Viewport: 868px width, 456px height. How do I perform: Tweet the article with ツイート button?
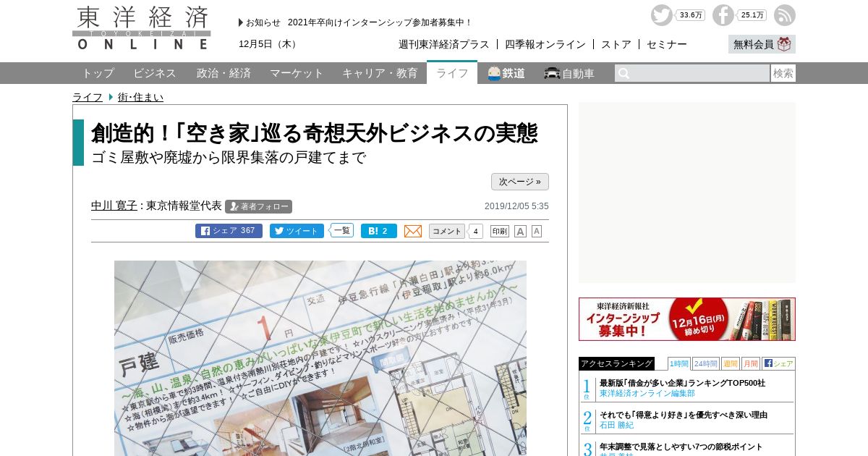[x=297, y=231]
